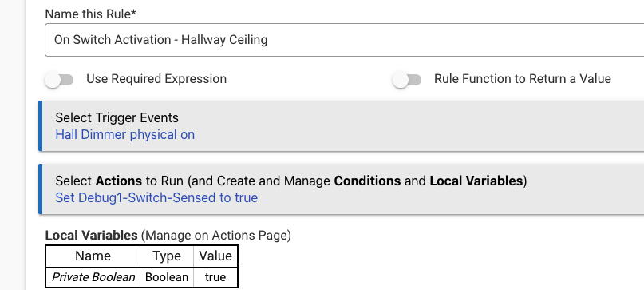Click the Value column header in variables table
644x290 pixels.
215,256
